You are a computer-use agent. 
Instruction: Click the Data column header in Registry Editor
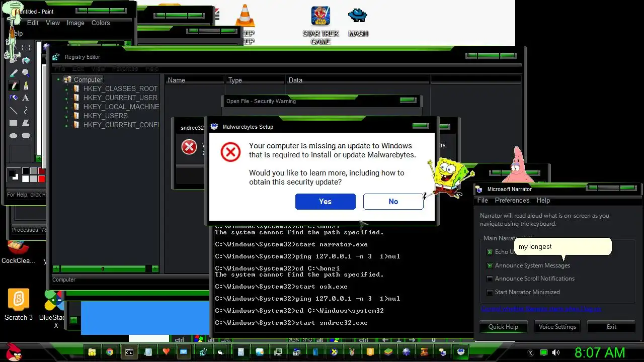tap(357, 80)
